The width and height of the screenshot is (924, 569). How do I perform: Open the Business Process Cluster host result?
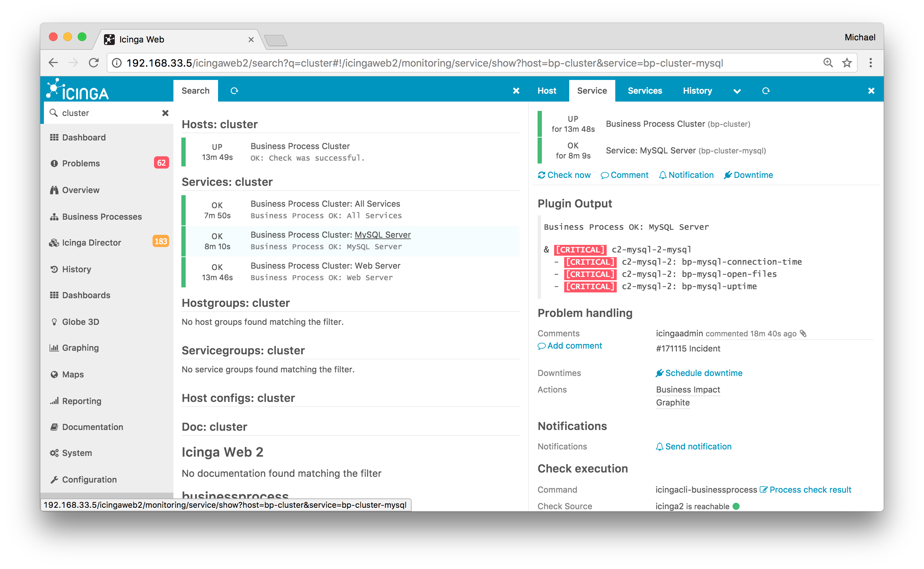tap(350, 152)
